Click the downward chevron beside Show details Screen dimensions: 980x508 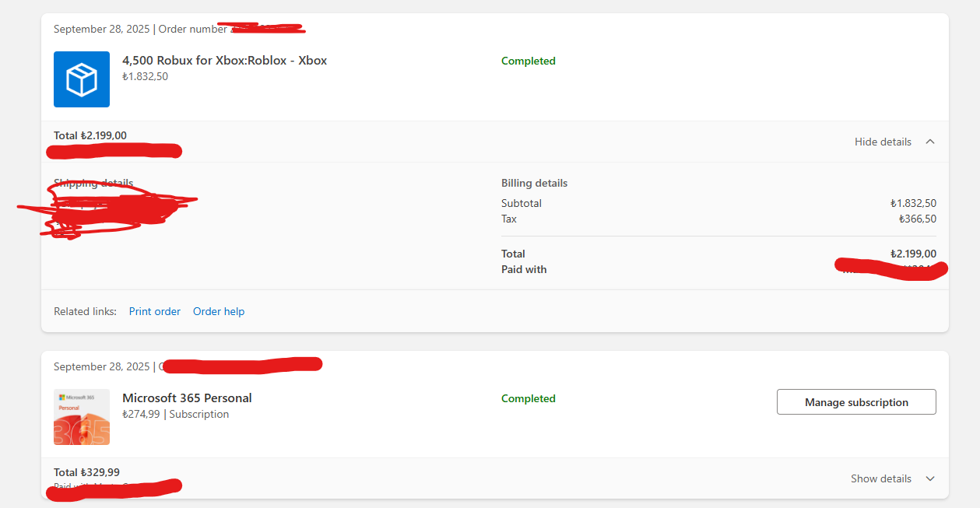(x=930, y=478)
